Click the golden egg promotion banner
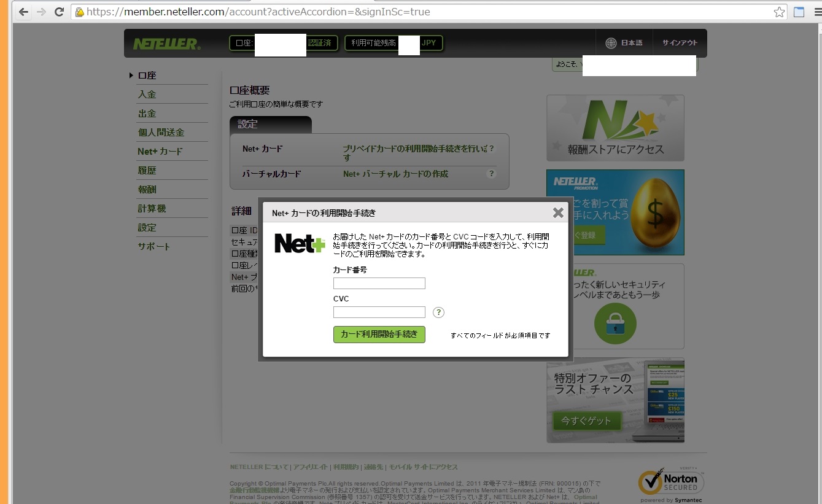Viewport: 822px width, 504px height. pyautogui.click(x=615, y=212)
